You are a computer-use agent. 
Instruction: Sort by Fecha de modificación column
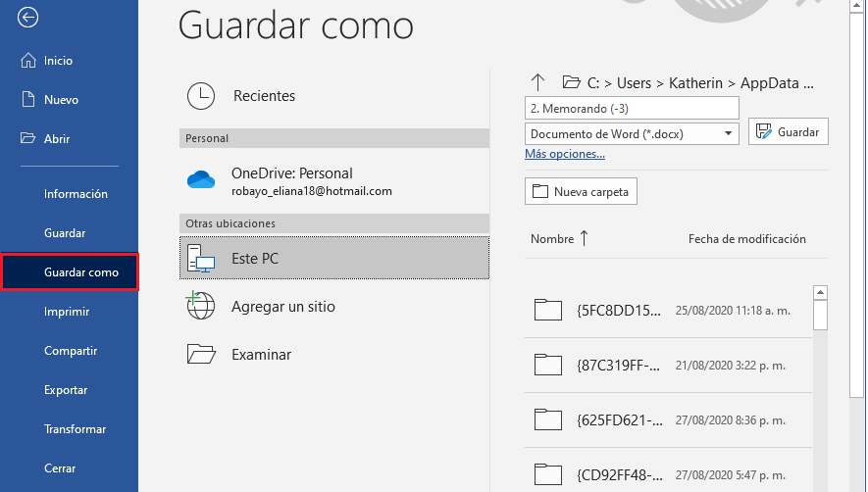(746, 239)
